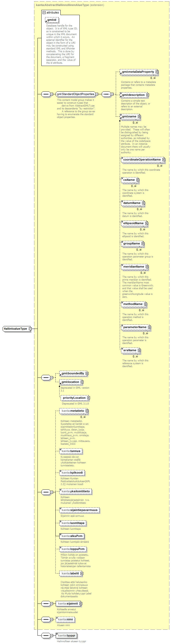Select kanta:loppuPvm element
172x644 pixels.
[73, 549]
